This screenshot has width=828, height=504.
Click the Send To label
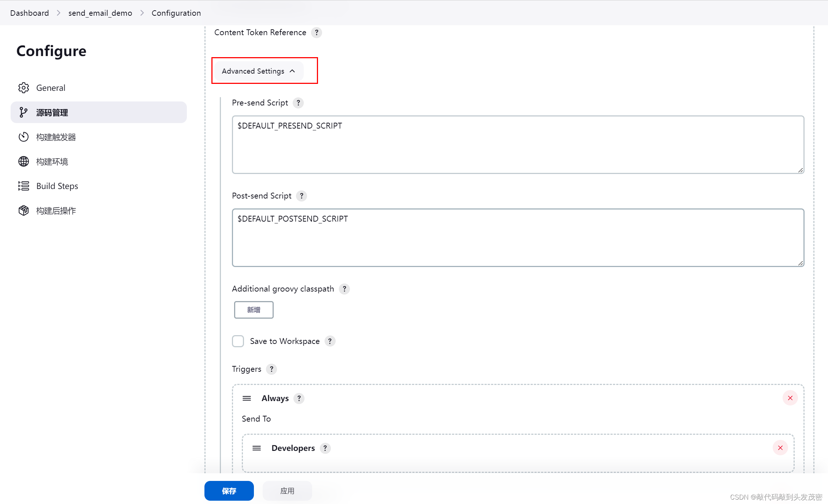(x=256, y=419)
